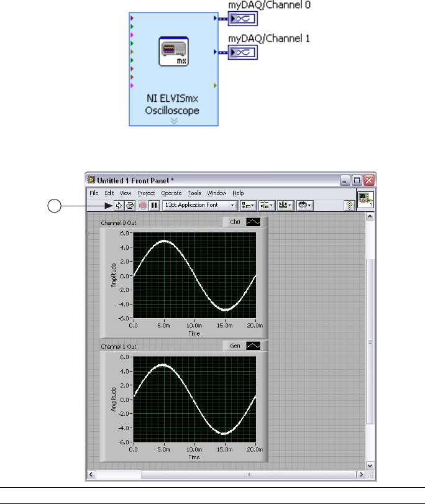This screenshot has width=425, height=504.
Task: Open the View menu
Action: tap(126, 193)
